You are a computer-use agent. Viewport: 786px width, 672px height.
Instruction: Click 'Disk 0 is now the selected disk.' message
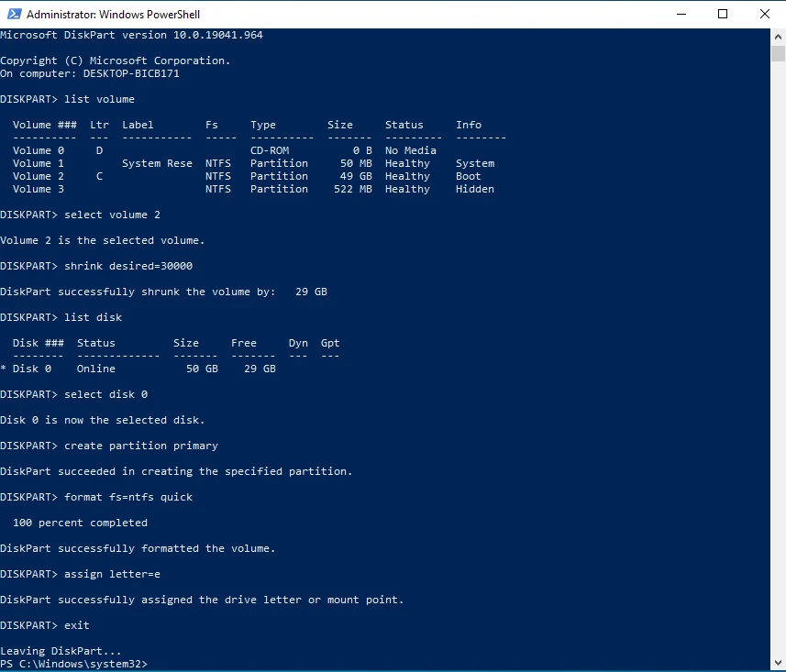(102, 420)
